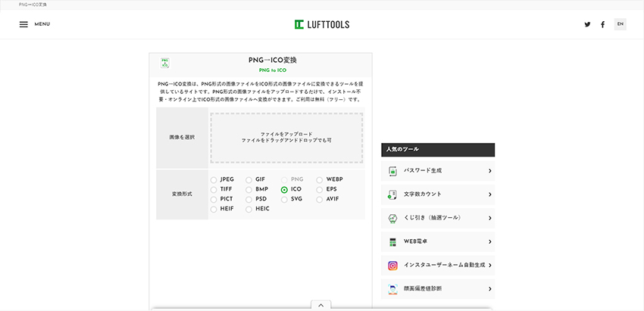
Task: Select the PSD format radio button
Action: 249,200
